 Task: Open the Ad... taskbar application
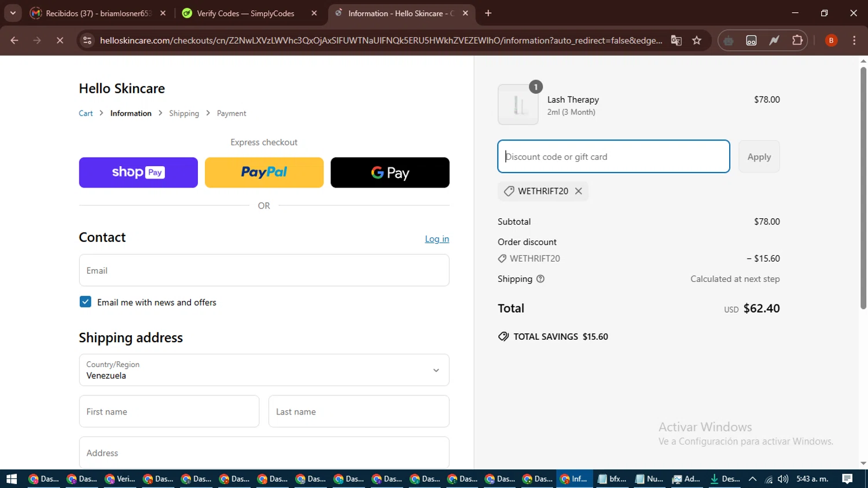pos(686,479)
